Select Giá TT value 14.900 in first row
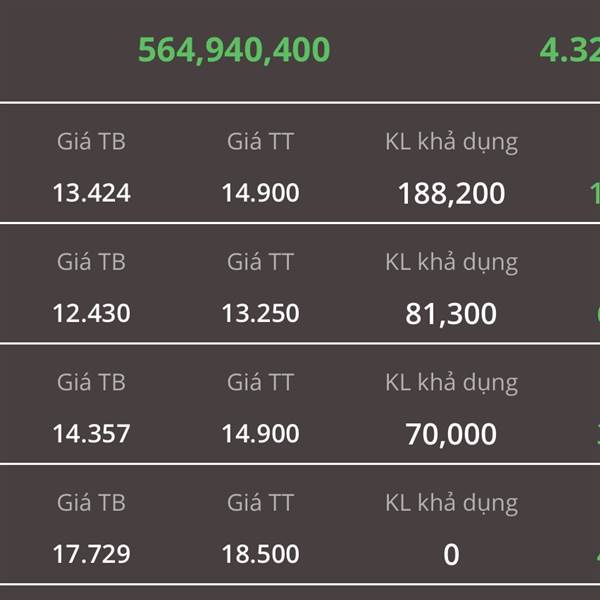This screenshot has height=600, width=600. pos(261,192)
